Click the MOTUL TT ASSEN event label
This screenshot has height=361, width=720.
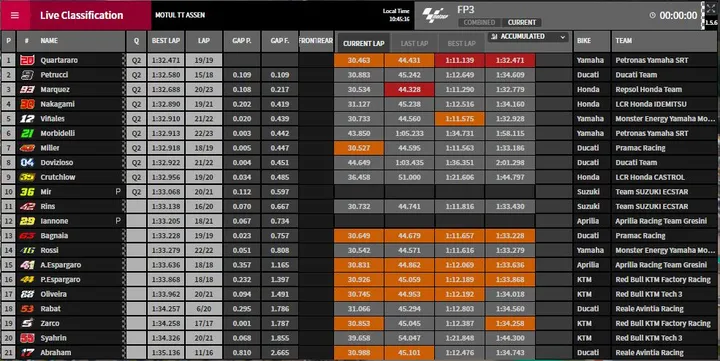coord(180,15)
